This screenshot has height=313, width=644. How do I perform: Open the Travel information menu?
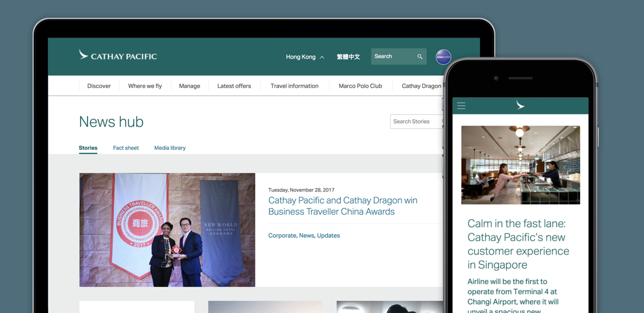[x=295, y=86]
